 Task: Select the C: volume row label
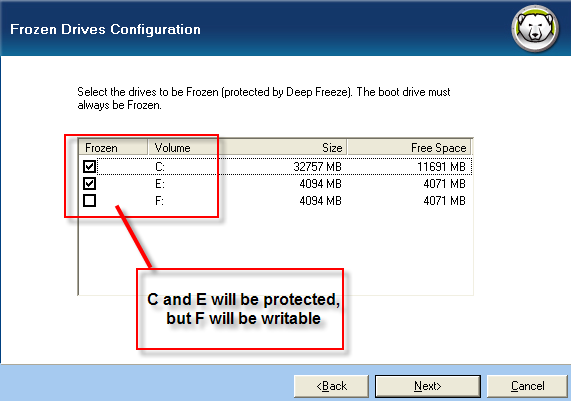[160, 167]
